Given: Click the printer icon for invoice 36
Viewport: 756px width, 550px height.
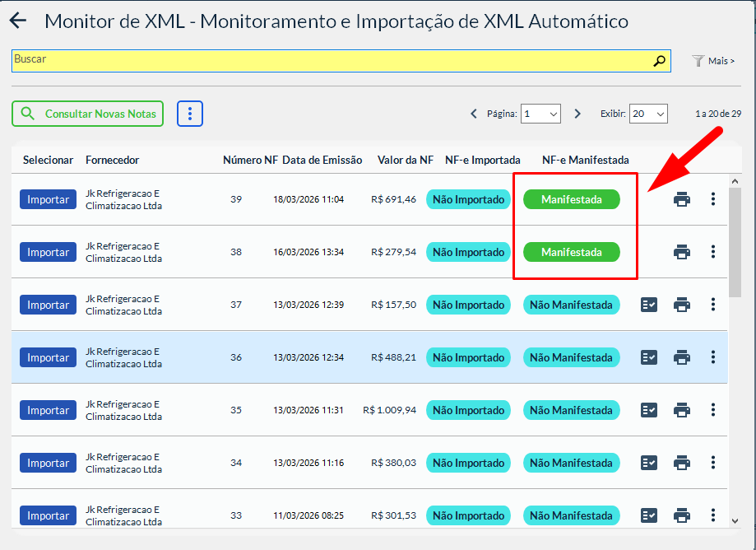Looking at the screenshot, I should tap(682, 357).
